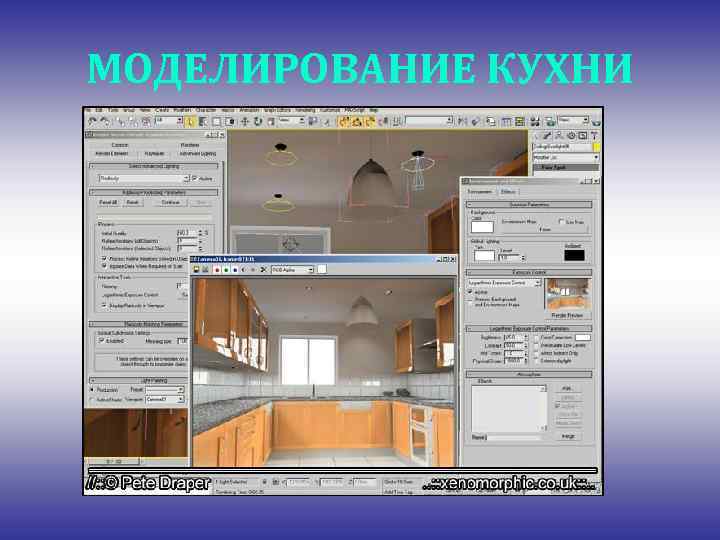Click the Add button in Atmosphere section
The width and height of the screenshot is (720, 540).
tap(568, 388)
